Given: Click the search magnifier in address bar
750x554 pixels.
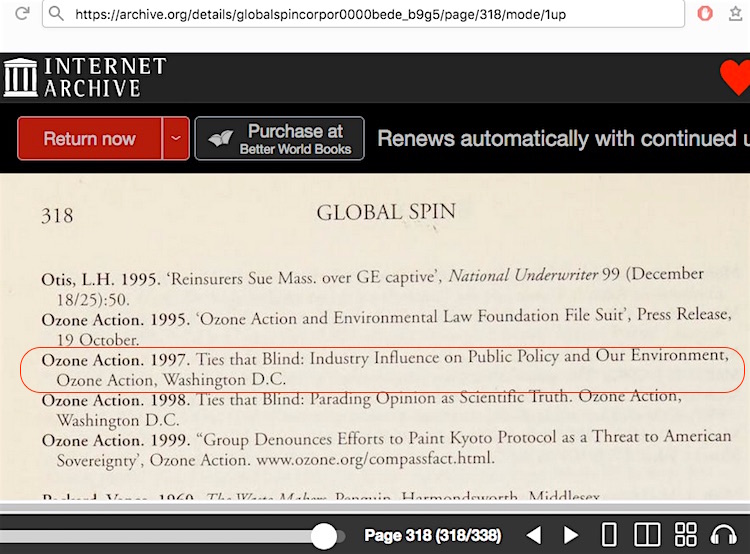Looking at the screenshot, I should tap(57, 14).
